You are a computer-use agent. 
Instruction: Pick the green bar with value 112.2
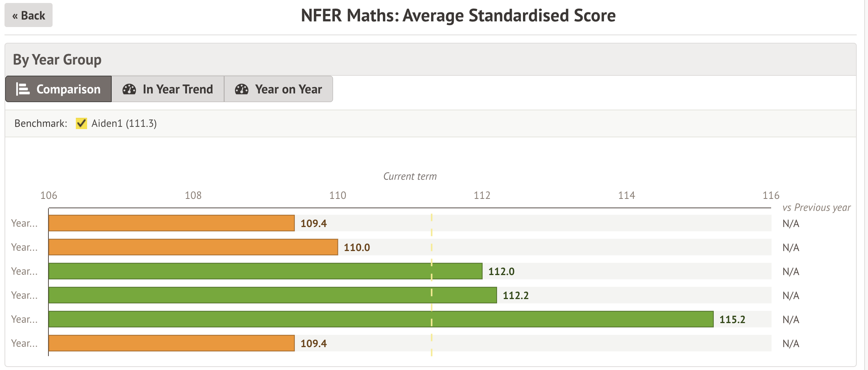coord(273,295)
